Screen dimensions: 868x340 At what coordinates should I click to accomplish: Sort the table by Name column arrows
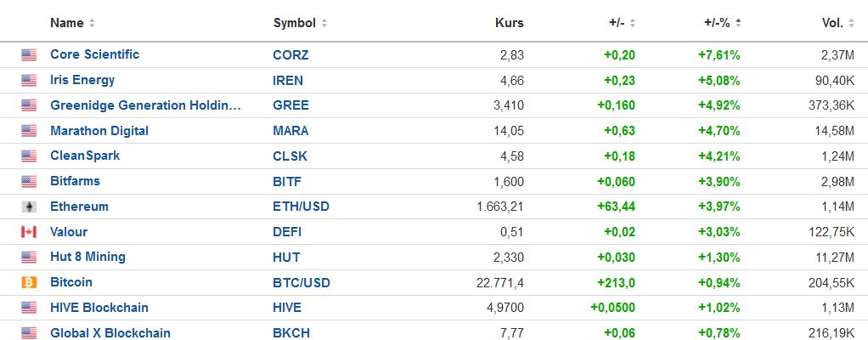[x=92, y=23]
